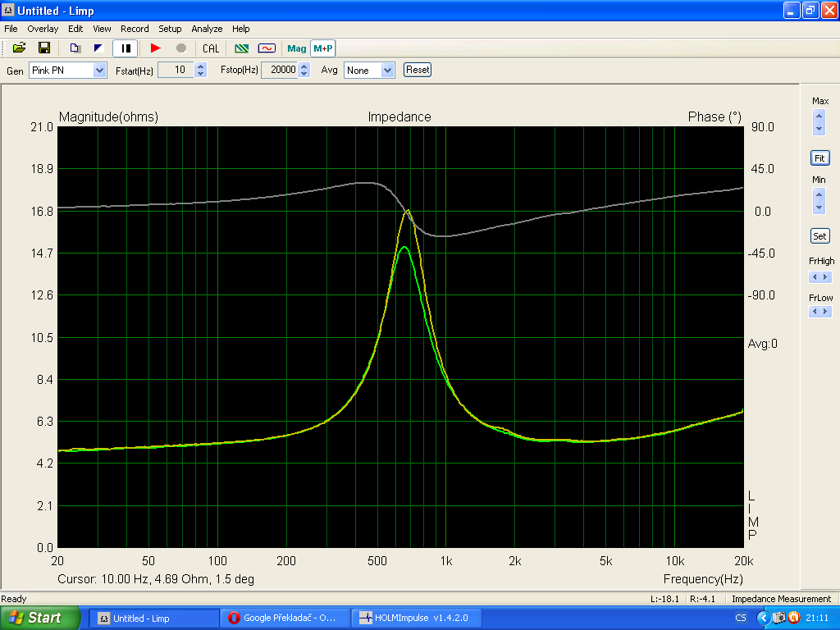
Task: Toggle the black/white background color icon
Action: (x=98, y=48)
